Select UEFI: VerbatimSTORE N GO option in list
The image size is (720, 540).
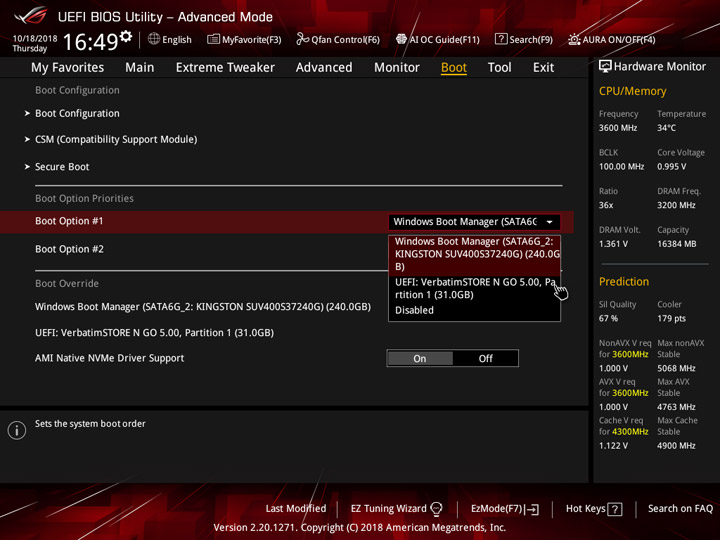click(474, 288)
